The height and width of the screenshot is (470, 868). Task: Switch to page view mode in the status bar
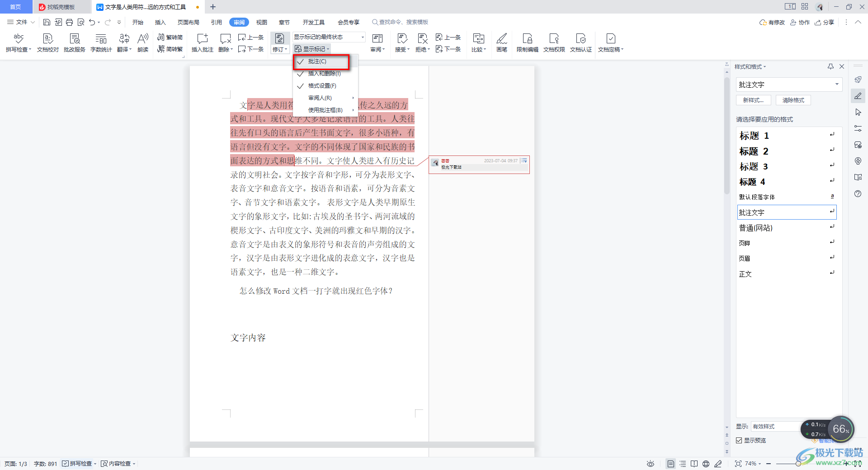[671, 464]
